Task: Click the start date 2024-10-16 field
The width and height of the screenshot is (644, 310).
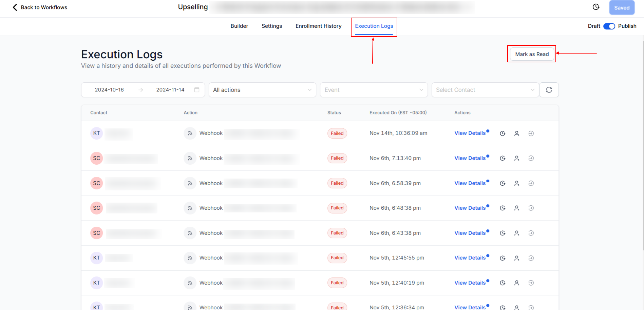Action: 109,90
